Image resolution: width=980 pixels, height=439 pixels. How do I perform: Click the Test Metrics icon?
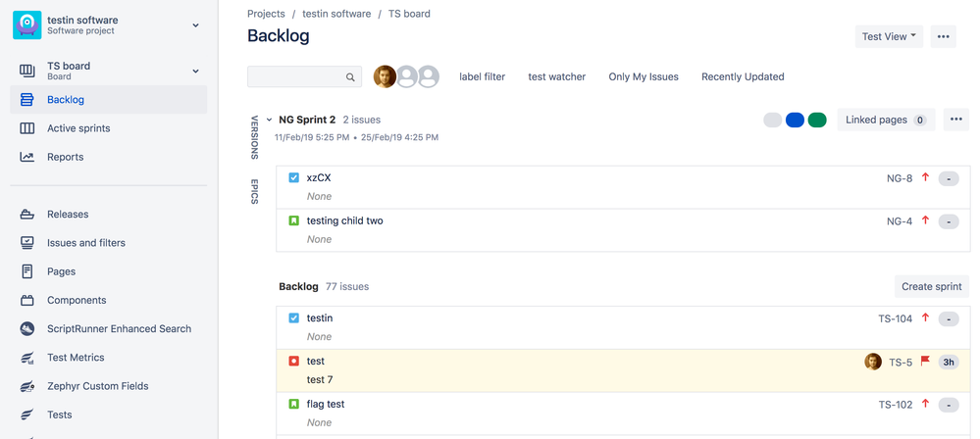(x=26, y=358)
